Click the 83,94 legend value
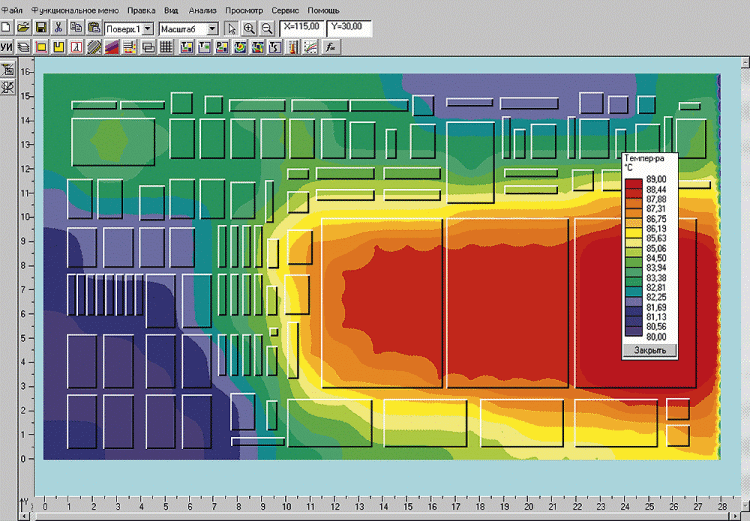 click(656, 267)
